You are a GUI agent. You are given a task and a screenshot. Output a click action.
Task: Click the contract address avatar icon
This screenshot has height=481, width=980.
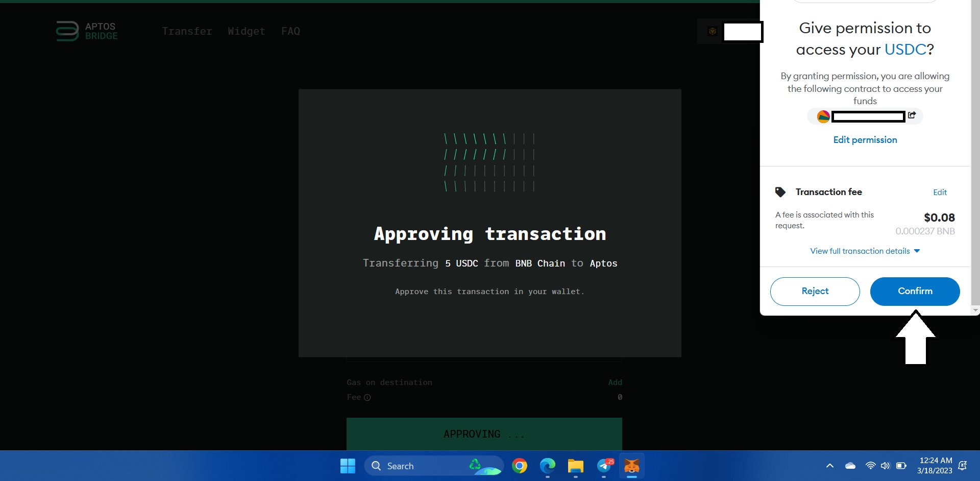[823, 116]
